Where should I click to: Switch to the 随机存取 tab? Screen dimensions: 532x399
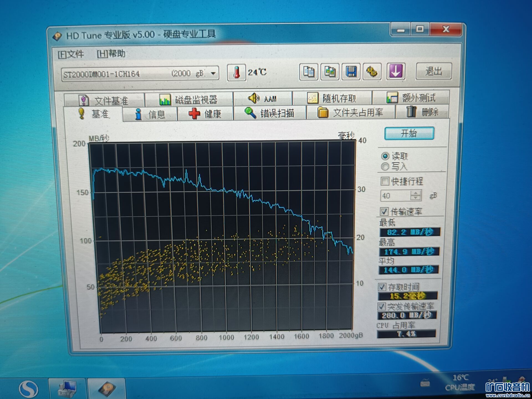332,98
